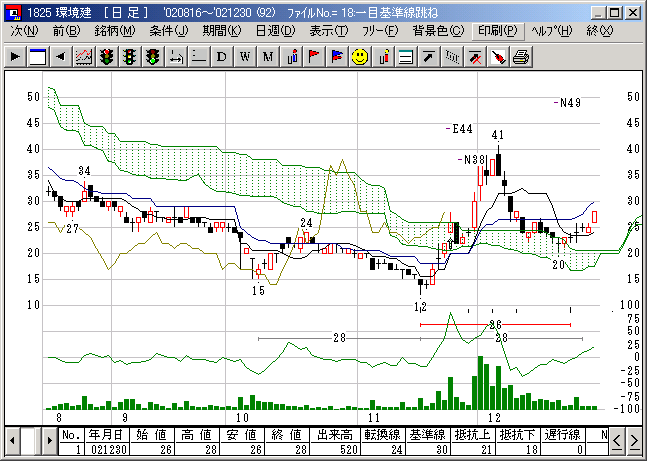Click the arrow with red cross icon
The image size is (647, 461).
(475, 56)
